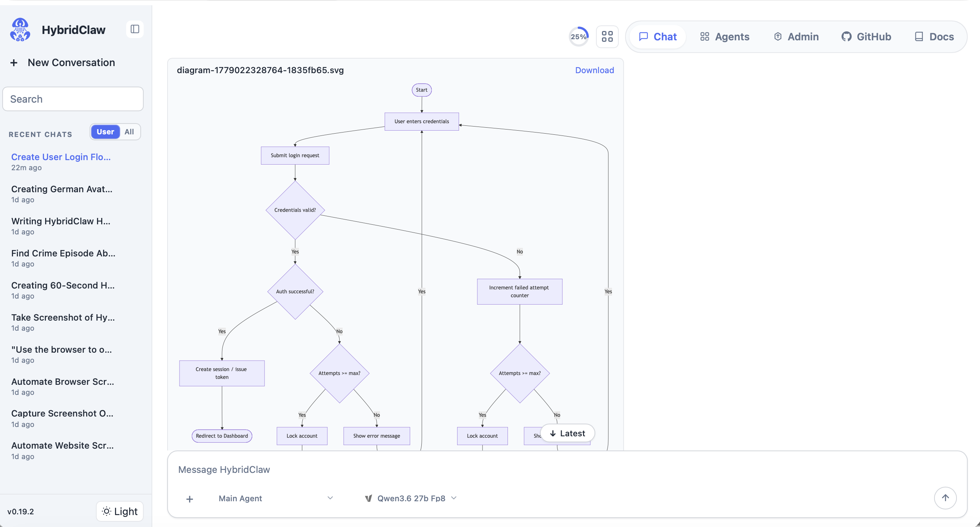Toggle the Light theme button
The height and width of the screenshot is (527, 980).
tap(120, 511)
